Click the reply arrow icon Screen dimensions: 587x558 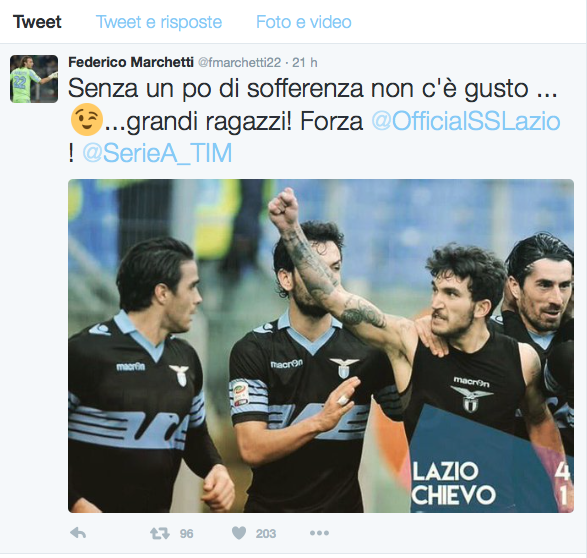tap(78, 533)
